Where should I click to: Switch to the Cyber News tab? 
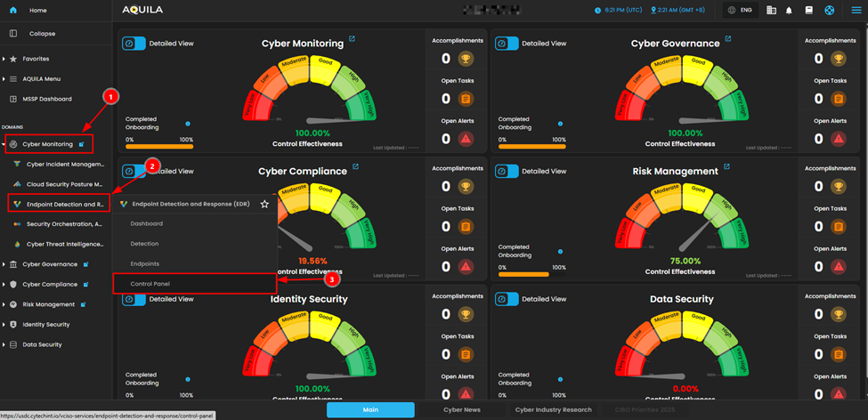tap(462, 410)
